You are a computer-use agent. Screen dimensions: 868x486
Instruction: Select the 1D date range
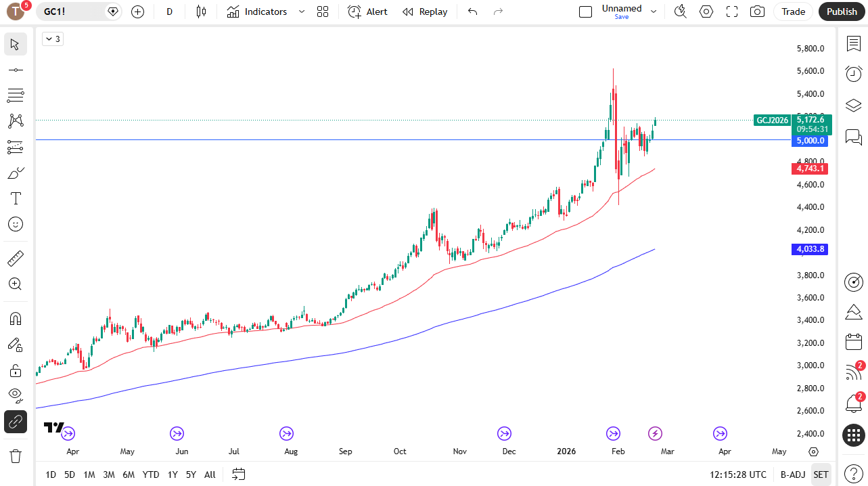[x=51, y=474]
